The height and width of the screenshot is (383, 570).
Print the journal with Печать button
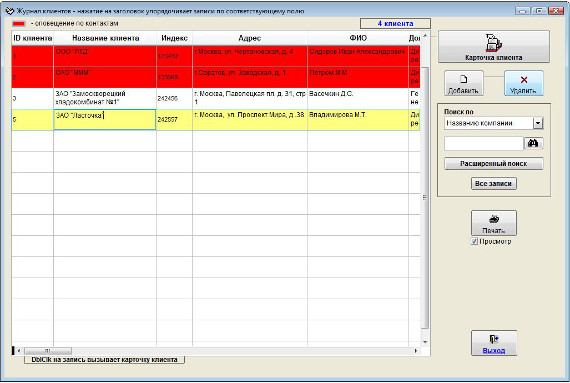494,223
